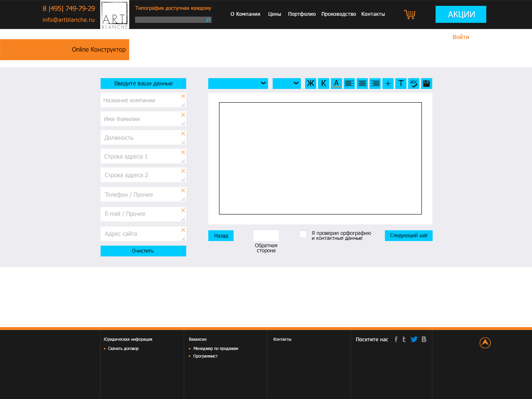This screenshot has height=399, width=532.
Task: Click the 'Введите ваши данные' header bar
Action: 143,84
